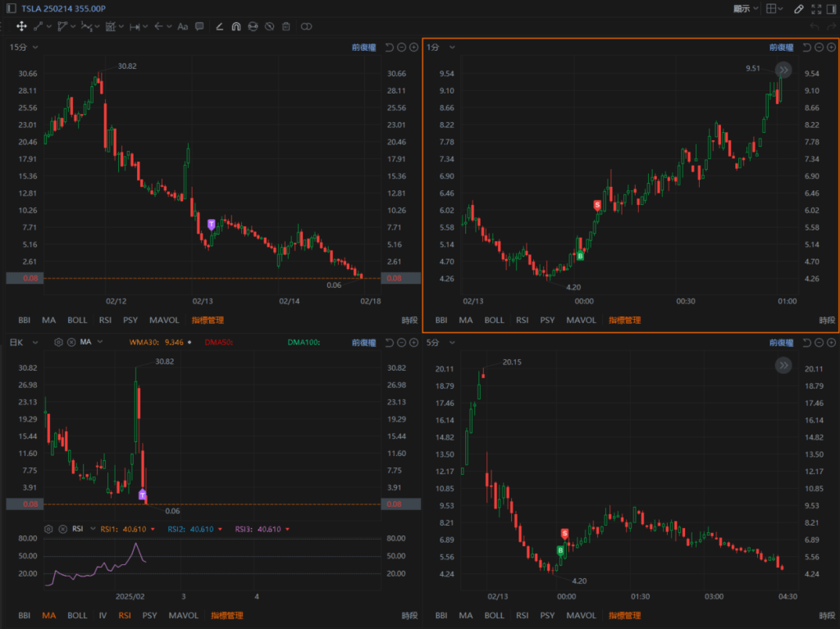Delete drawings with the trash icon
This screenshot has width=840, height=629.
[x=285, y=26]
